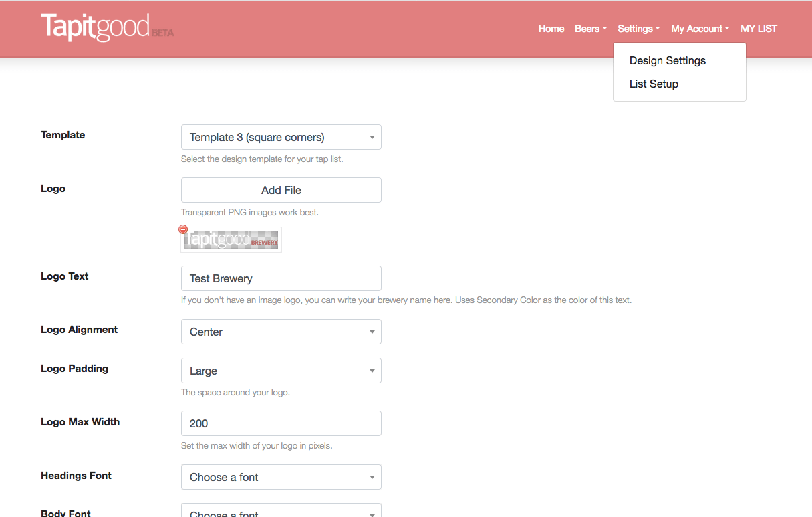Open the Beers dropdown menu
Image resolution: width=812 pixels, height=517 pixels.
(590, 29)
